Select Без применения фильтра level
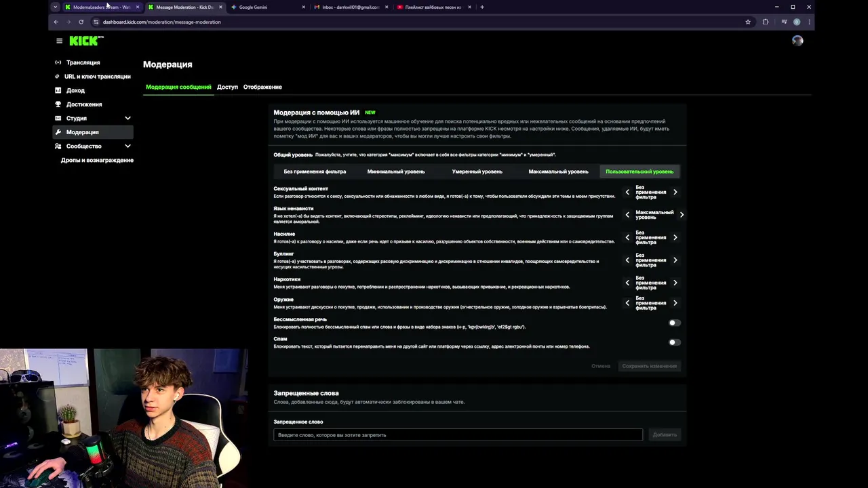This screenshot has height=488, width=868. tap(315, 171)
